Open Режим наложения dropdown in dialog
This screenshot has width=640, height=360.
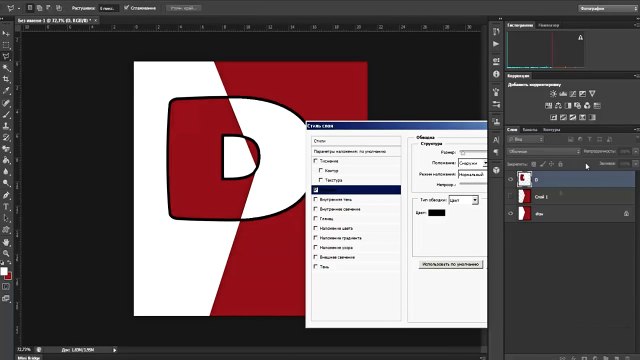pyautogui.click(x=472, y=174)
